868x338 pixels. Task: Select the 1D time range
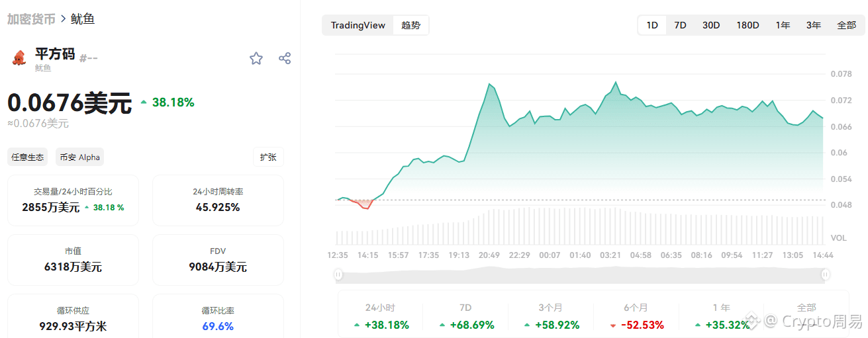[652, 25]
